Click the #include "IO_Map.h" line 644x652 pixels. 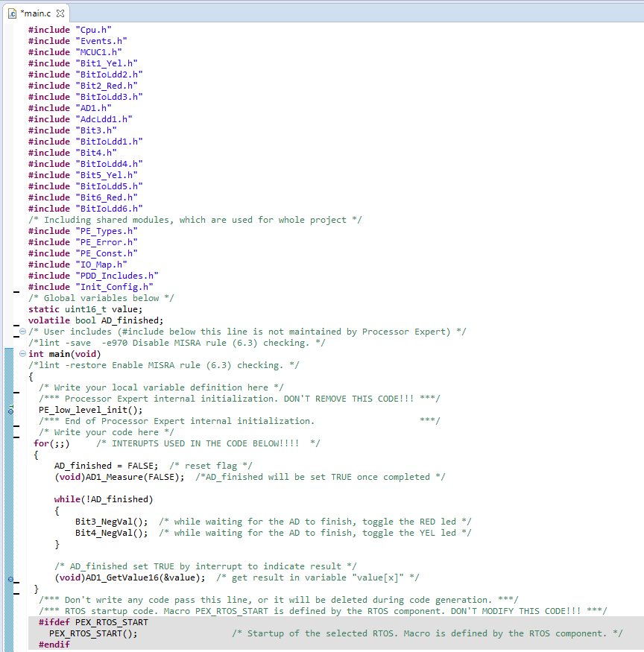click(x=78, y=265)
